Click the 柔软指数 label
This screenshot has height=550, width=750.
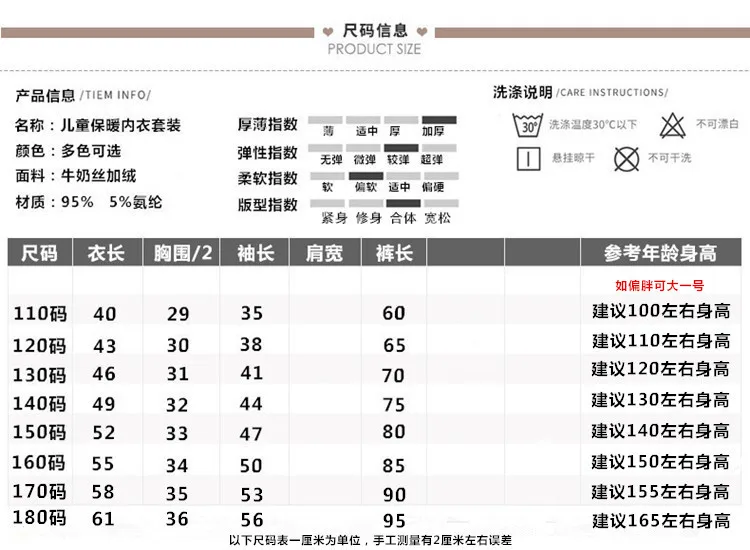268,178
